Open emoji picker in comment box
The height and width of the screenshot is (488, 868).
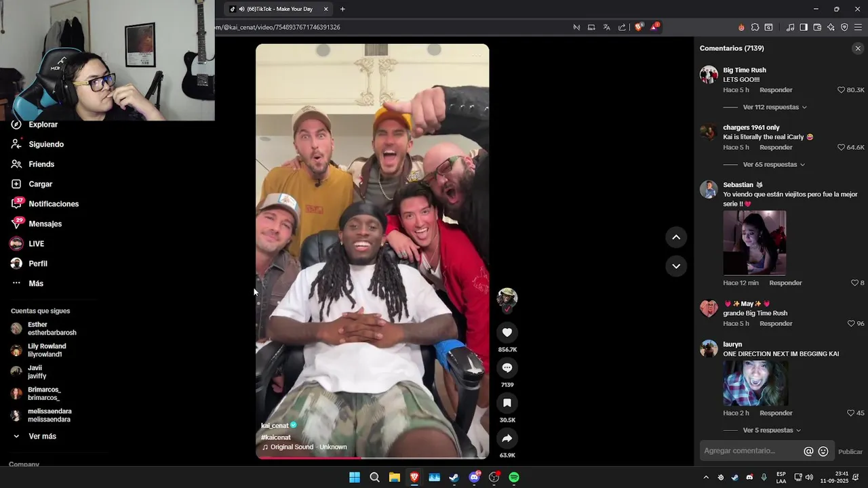(x=823, y=451)
